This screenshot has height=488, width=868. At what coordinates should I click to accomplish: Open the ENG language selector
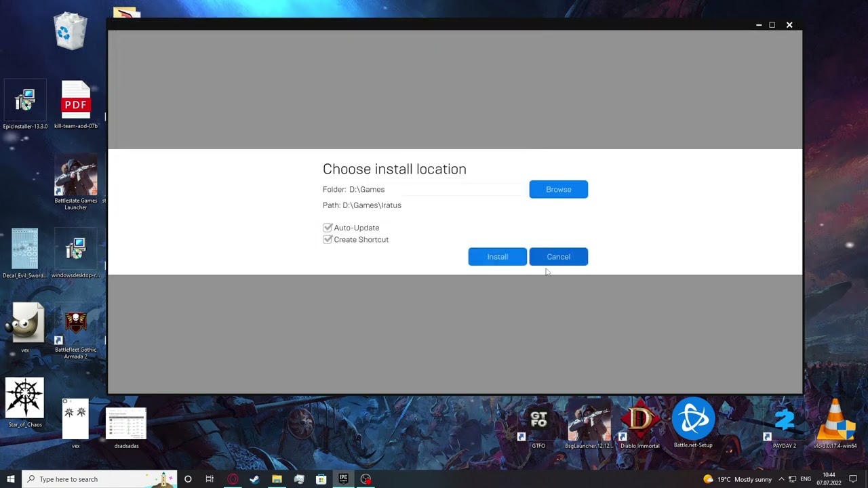coord(806,479)
